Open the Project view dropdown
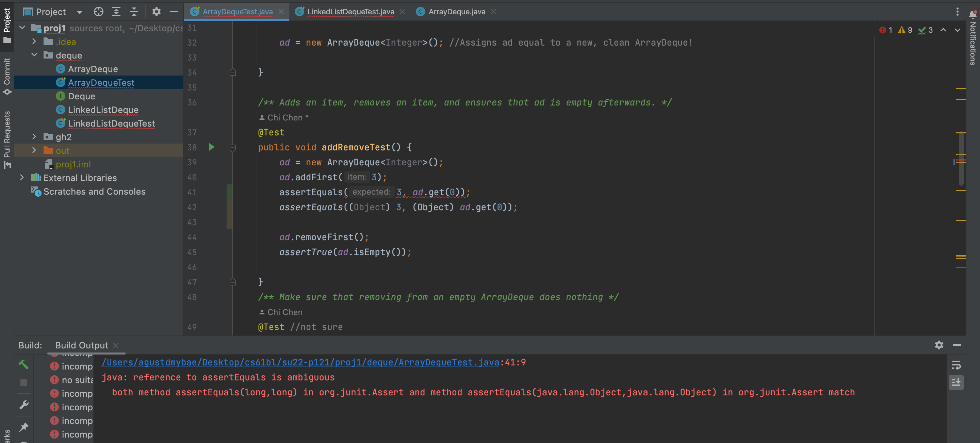The image size is (980, 443). 79,12
